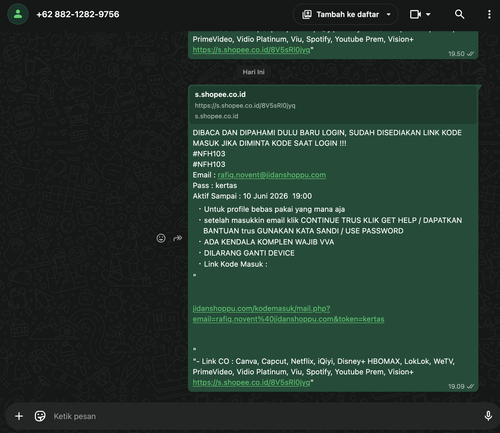500x433 pixels.
Task: Open the sticker and emoji picker
Action: click(x=40, y=416)
